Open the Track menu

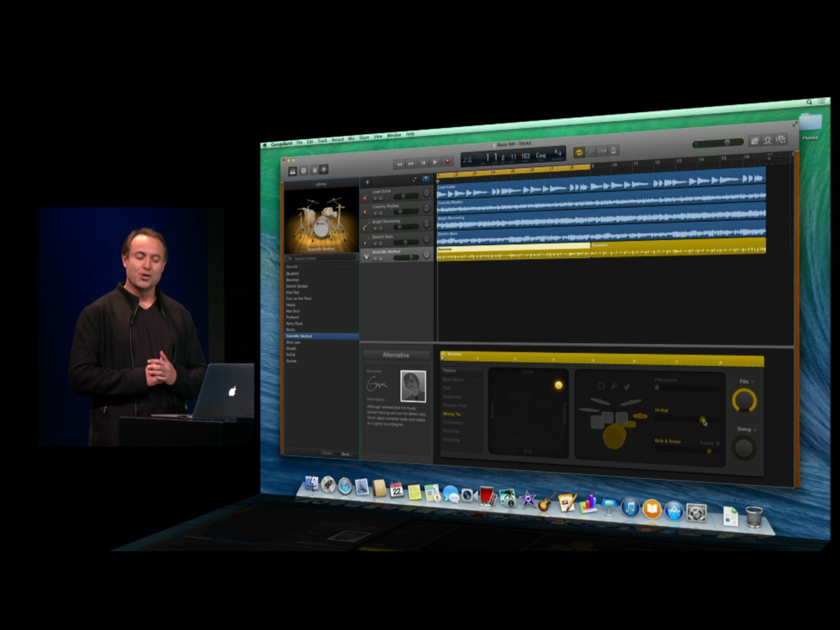point(322,141)
